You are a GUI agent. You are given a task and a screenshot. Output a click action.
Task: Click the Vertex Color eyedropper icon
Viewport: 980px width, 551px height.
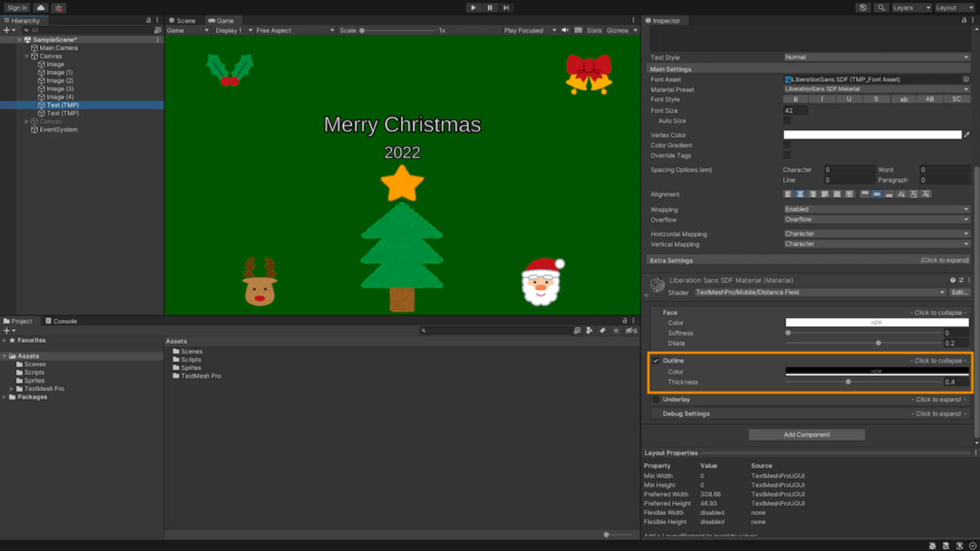pos(966,135)
